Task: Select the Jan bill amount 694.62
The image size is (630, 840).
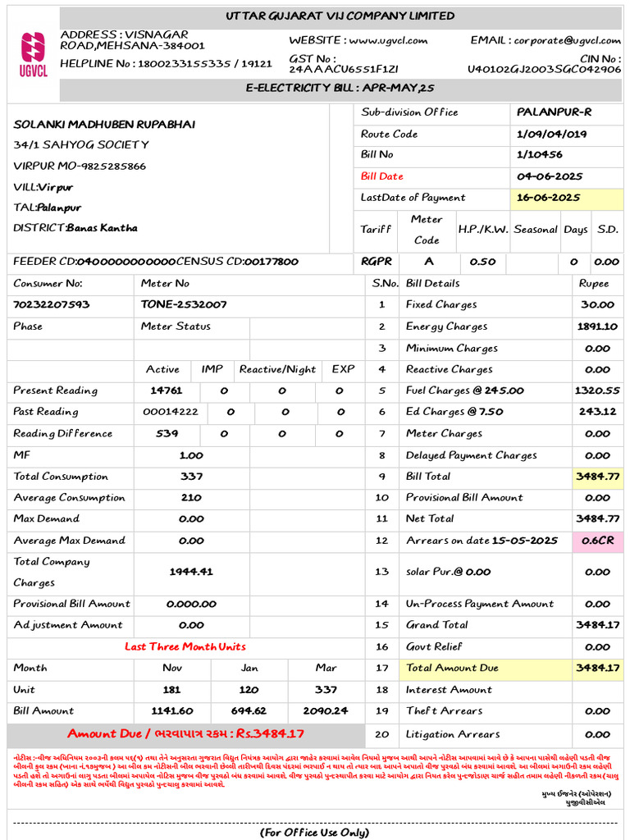Action: tap(249, 711)
